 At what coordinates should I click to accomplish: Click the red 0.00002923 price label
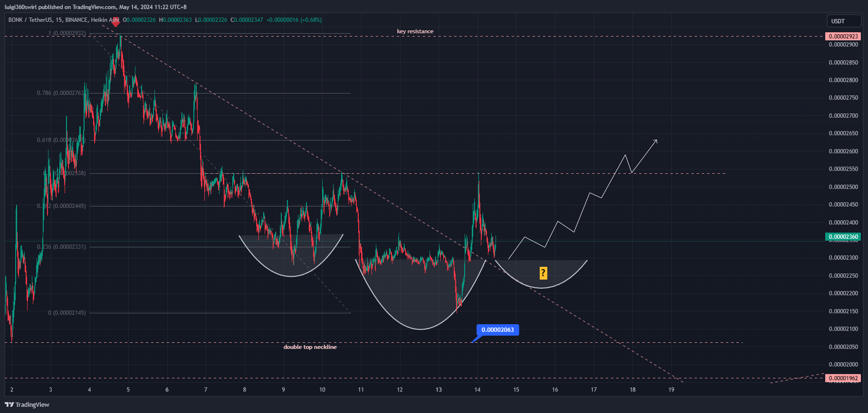843,37
